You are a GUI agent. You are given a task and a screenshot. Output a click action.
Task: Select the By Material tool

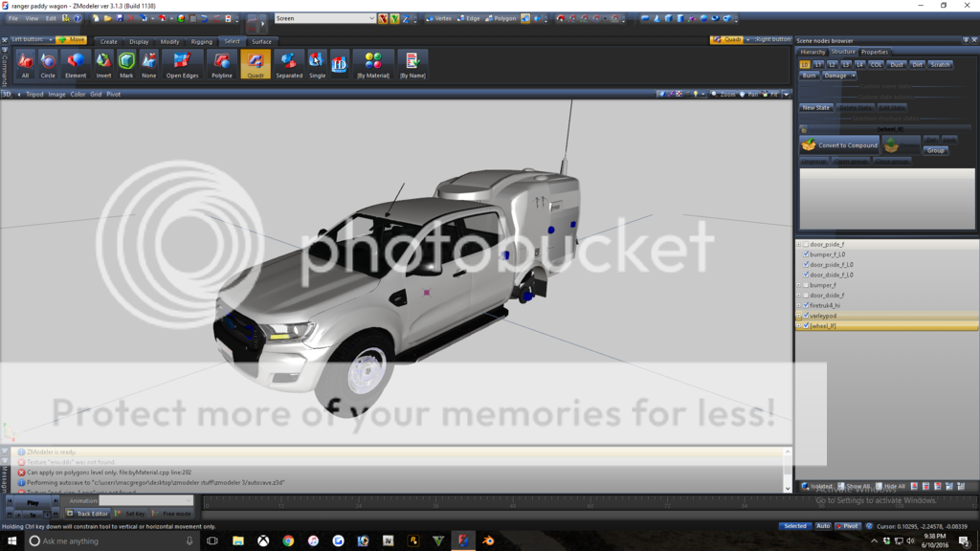coord(373,64)
